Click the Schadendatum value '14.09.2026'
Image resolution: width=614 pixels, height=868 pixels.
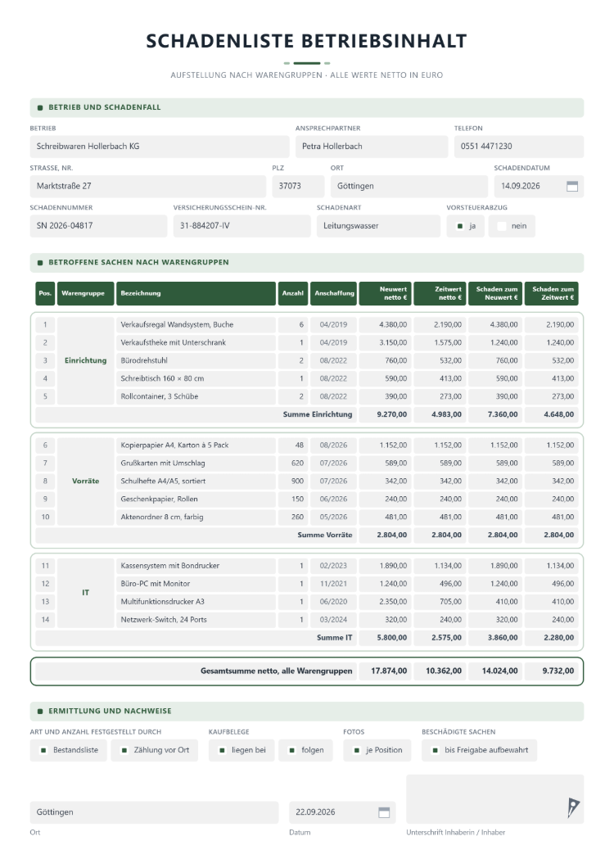521,187
